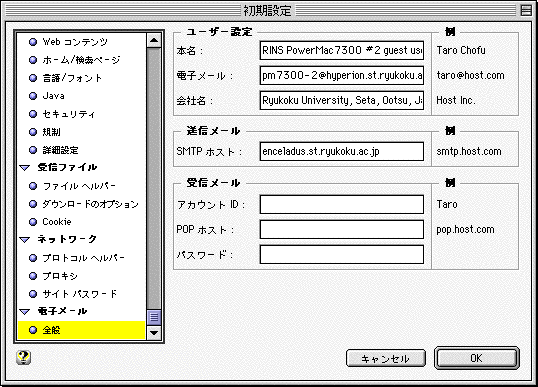Click the 会社名 company field
Viewport: 538px width, 387px height.
[342, 100]
